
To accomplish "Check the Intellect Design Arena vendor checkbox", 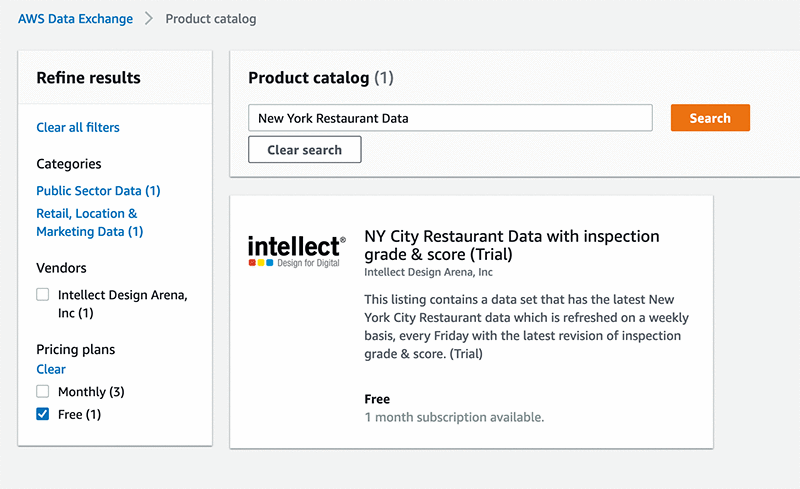I will coord(43,295).
